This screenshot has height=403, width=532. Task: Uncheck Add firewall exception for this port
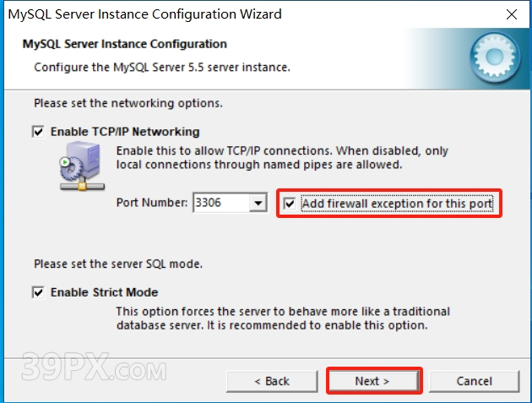point(290,204)
